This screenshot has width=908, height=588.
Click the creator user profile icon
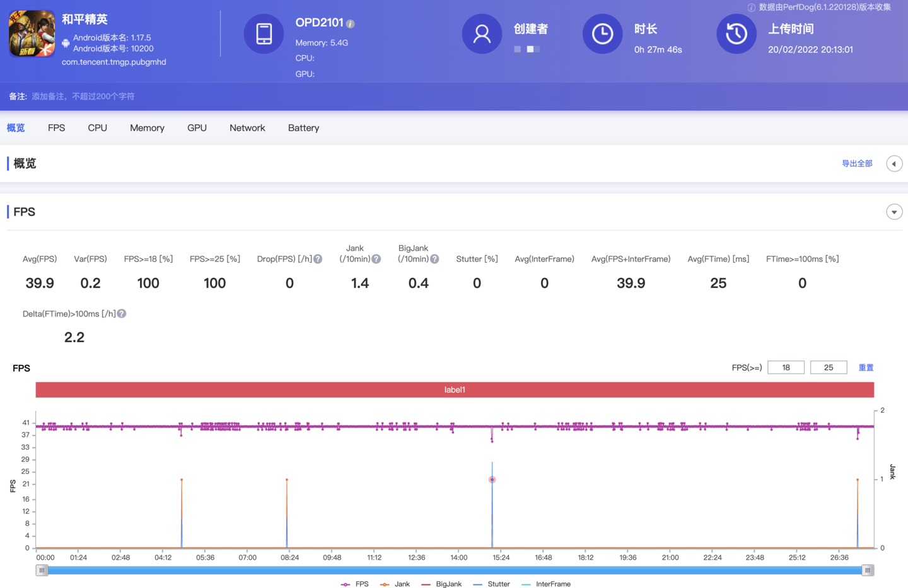click(482, 34)
